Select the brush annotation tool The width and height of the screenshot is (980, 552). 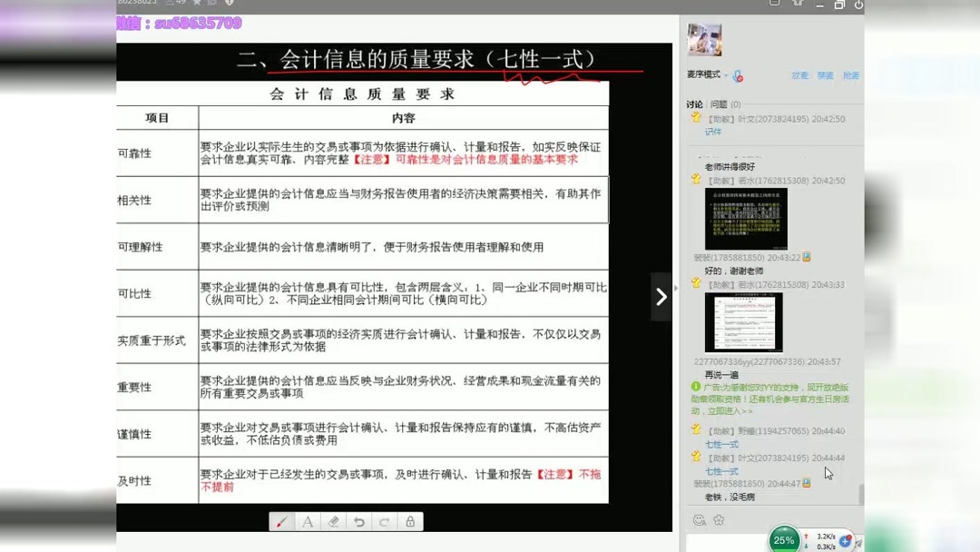[281, 522]
